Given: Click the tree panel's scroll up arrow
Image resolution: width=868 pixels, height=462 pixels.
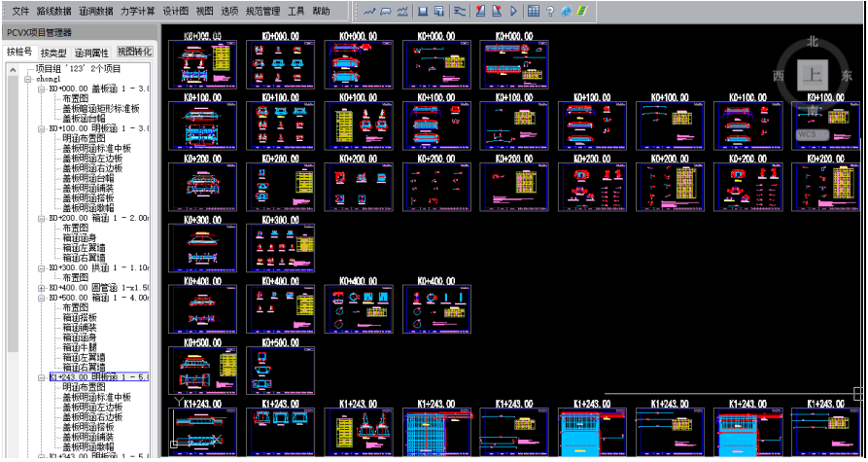Looking at the screenshot, I should pyautogui.click(x=13, y=70).
